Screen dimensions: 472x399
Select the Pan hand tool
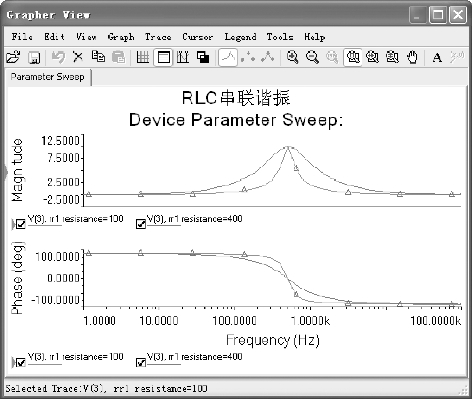(x=412, y=57)
